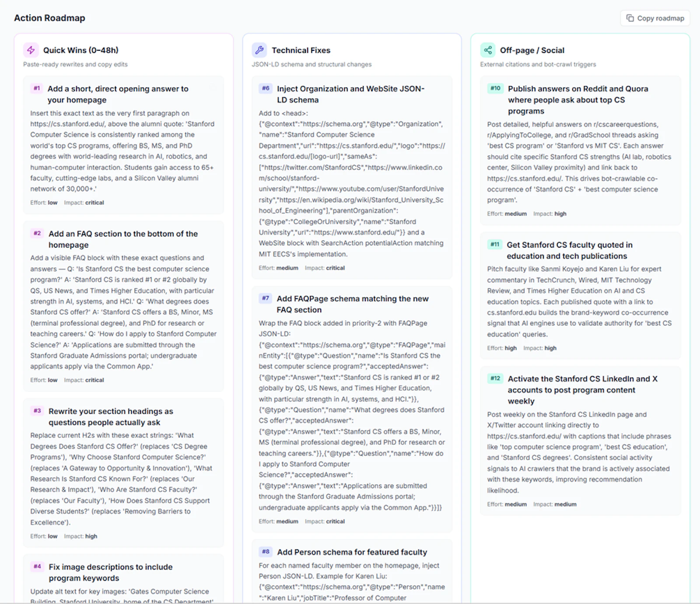Click the #4 badge on image descriptions card
The height and width of the screenshot is (604, 700).
[x=37, y=567]
